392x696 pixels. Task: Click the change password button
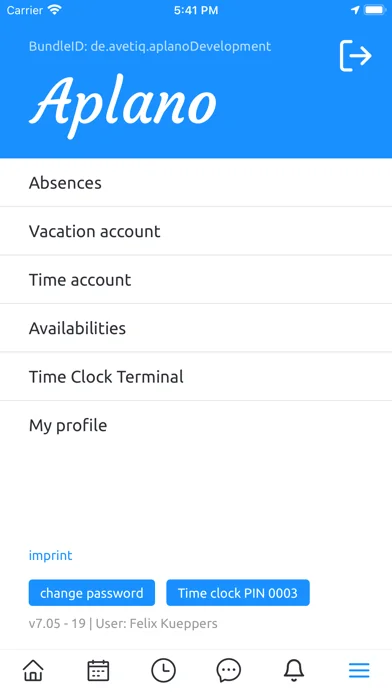click(92, 593)
